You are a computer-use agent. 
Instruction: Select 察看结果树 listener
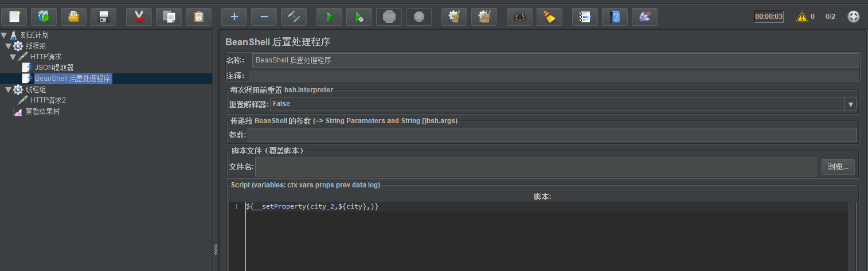42,111
